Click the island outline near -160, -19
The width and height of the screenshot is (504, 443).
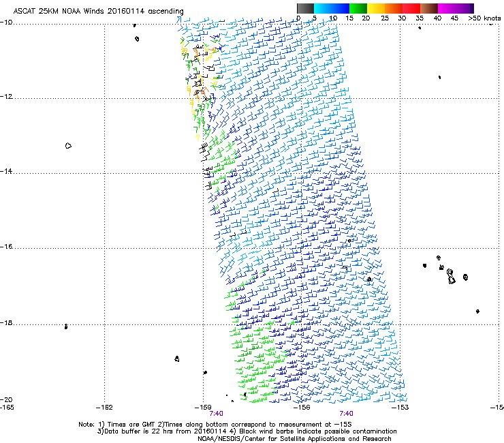[x=177, y=358]
